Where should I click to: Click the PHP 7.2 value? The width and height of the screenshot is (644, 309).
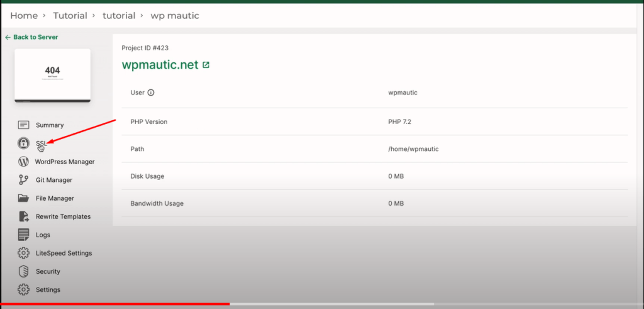tap(399, 121)
